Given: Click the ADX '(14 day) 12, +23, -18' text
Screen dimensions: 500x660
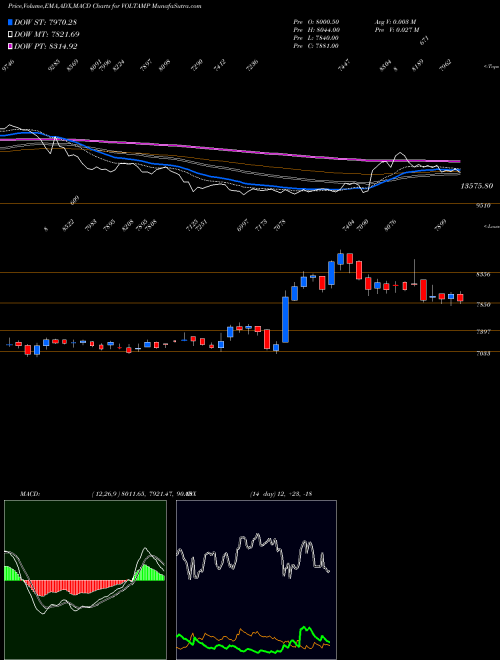Looking at the screenshot, I should coord(280,494).
